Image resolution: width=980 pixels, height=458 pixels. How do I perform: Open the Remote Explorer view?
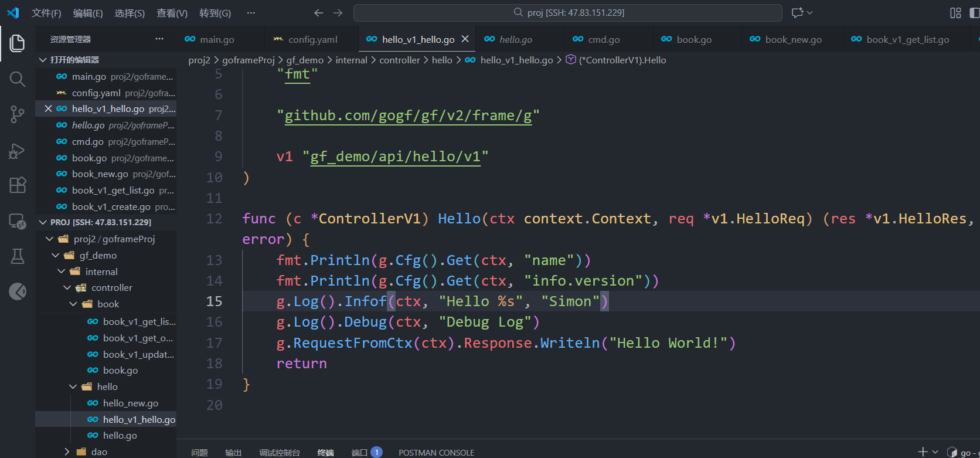(18, 221)
